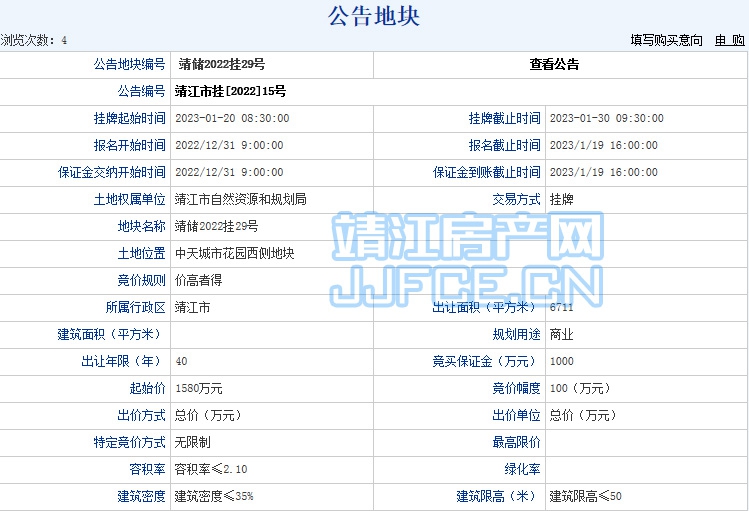Click the 报名开始时间 label
749x511 pixels.
click(x=129, y=145)
